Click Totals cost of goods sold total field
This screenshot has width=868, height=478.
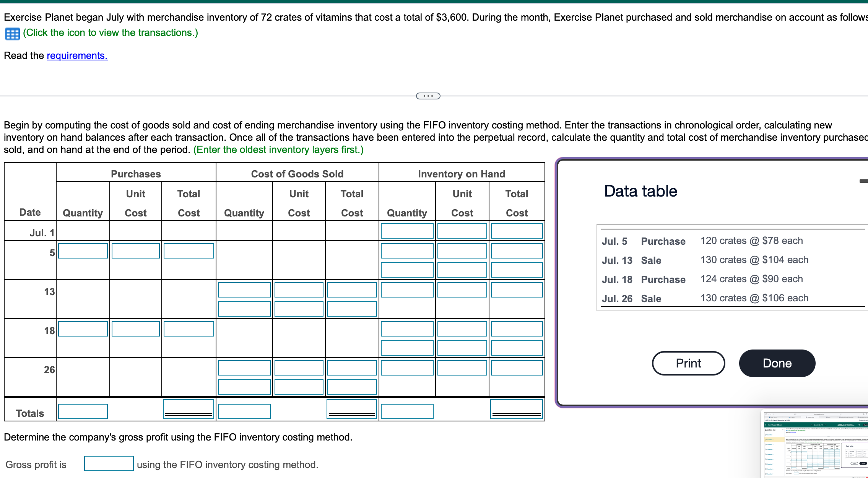352,408
